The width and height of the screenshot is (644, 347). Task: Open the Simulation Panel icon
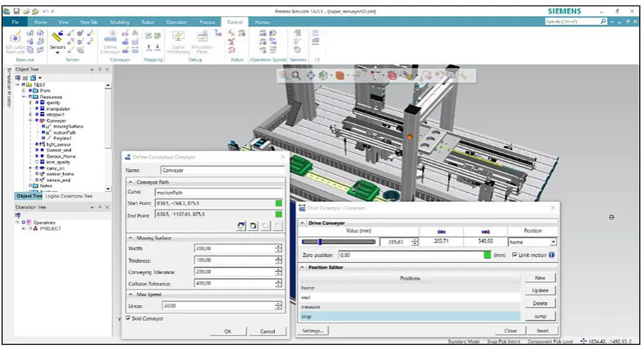pos(202,41)
